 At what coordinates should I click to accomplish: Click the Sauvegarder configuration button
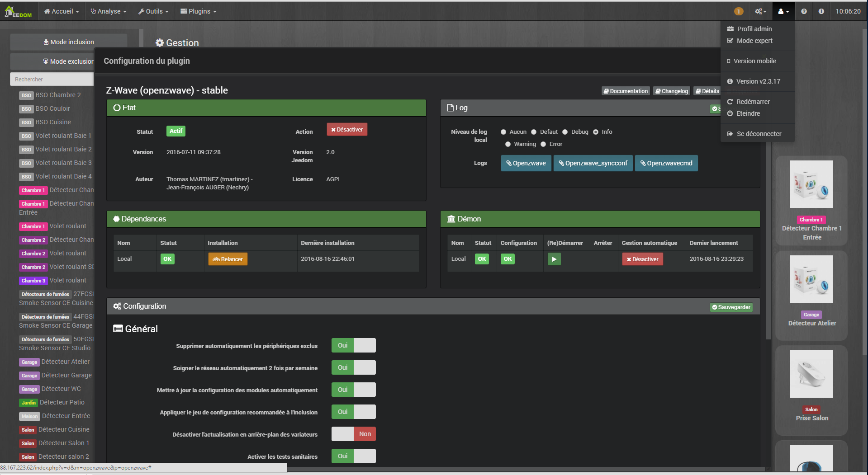tap(731, 307)
